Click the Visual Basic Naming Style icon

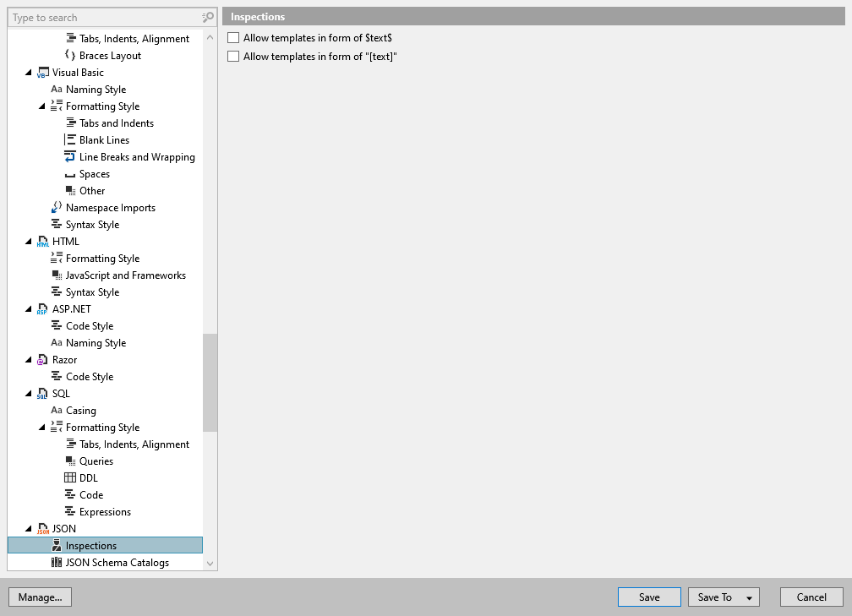[57, 89]
